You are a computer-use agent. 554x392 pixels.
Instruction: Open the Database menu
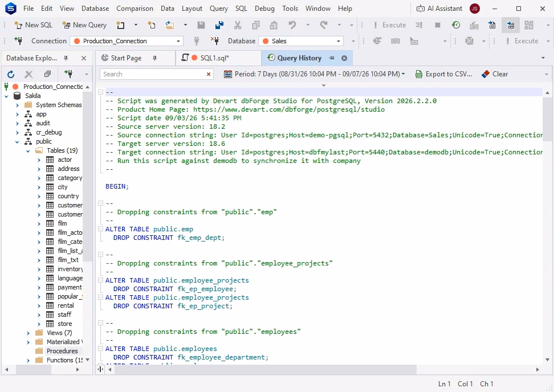[95, 9]
